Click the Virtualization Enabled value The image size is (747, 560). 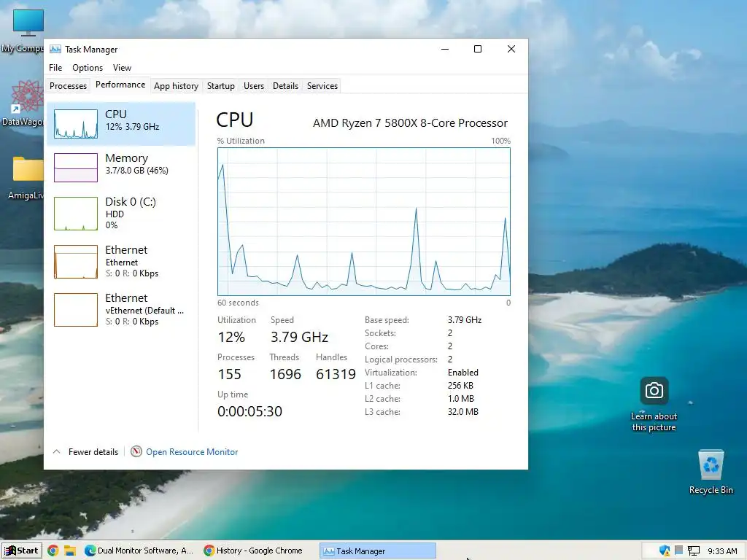click(x=462, y=373)
